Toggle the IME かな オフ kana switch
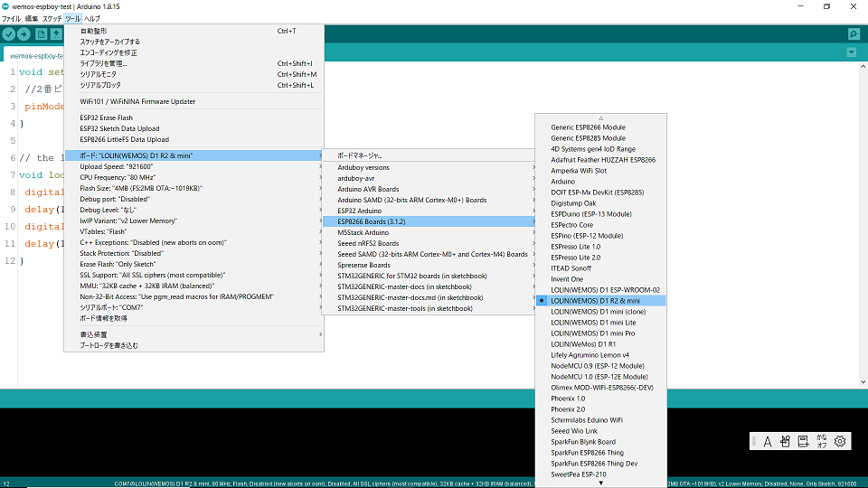 tap(821, 441)
